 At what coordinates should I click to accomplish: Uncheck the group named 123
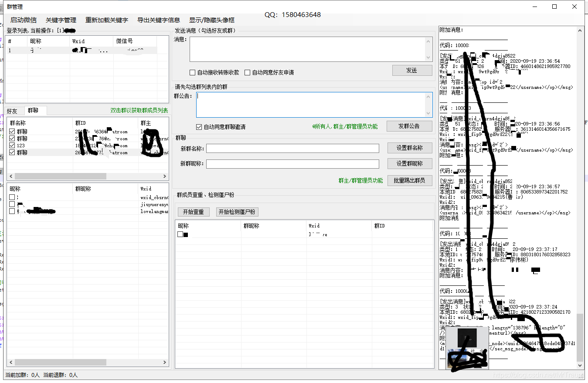[12, 146]
